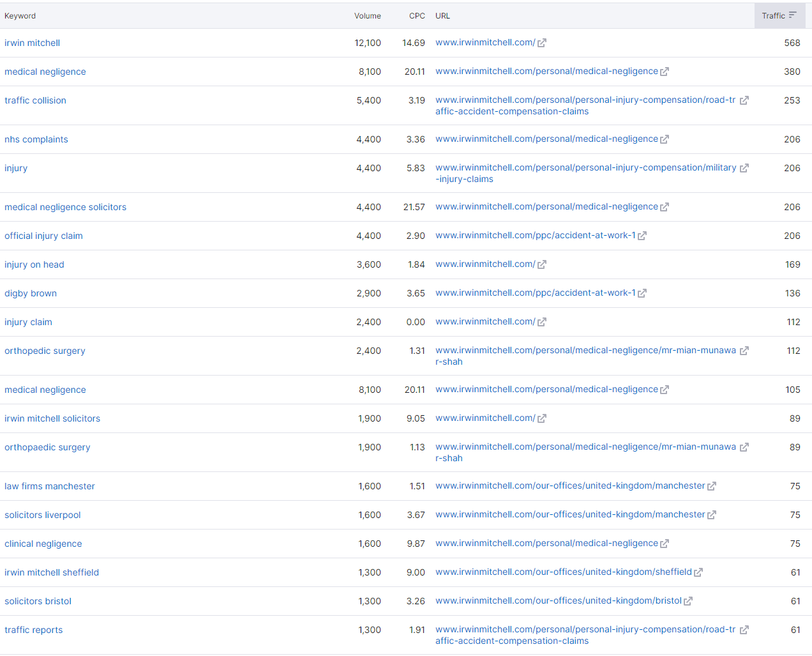This screenshot has width=812, height=656.
Task: Open external link icon in injury row
Action: pos(744,168)
